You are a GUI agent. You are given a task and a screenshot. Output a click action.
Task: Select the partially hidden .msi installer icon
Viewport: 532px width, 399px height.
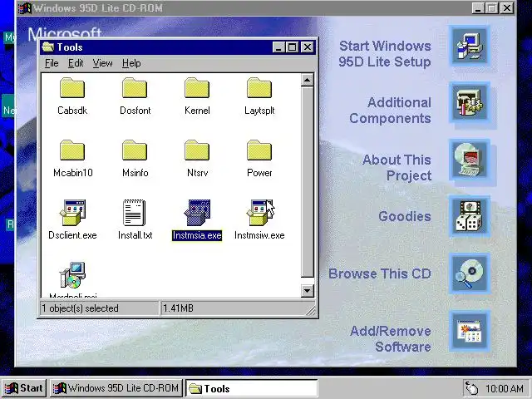(72, 275)
